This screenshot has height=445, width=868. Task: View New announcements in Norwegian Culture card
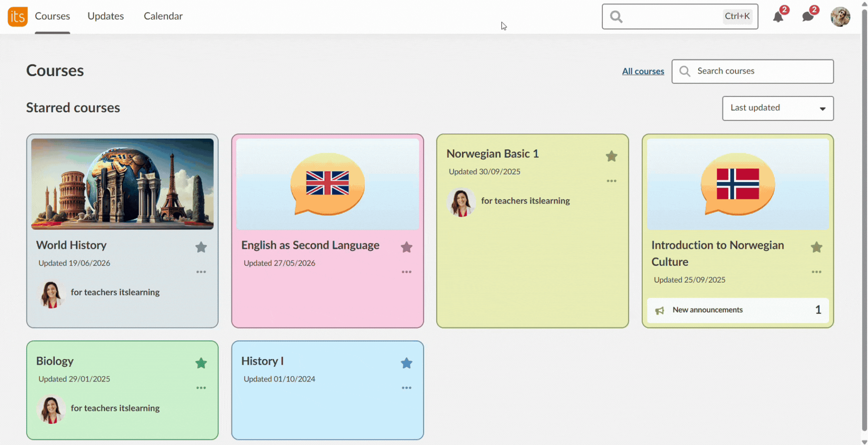click(738, 310)
